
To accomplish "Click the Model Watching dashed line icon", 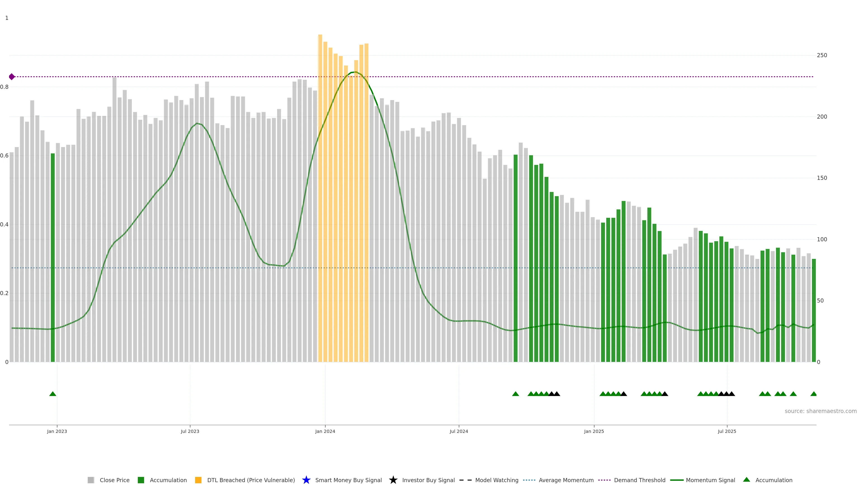I will coord(465,480).
